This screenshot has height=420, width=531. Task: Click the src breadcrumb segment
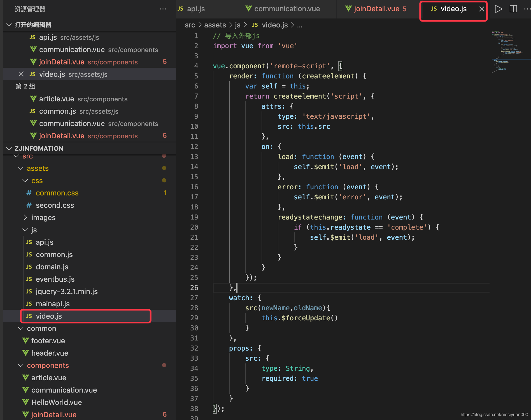pos(190,25)
